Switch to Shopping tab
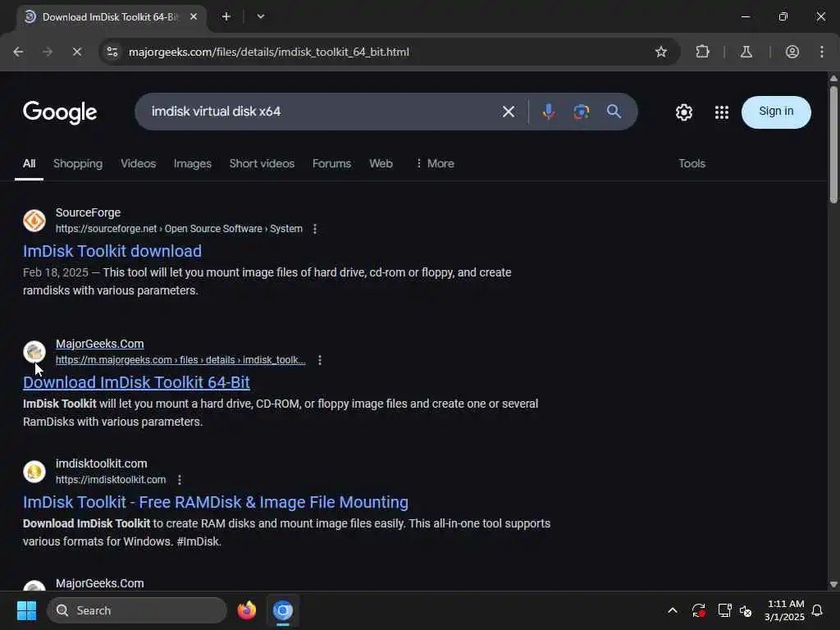The image size is (840, 630). coord(78,164)
